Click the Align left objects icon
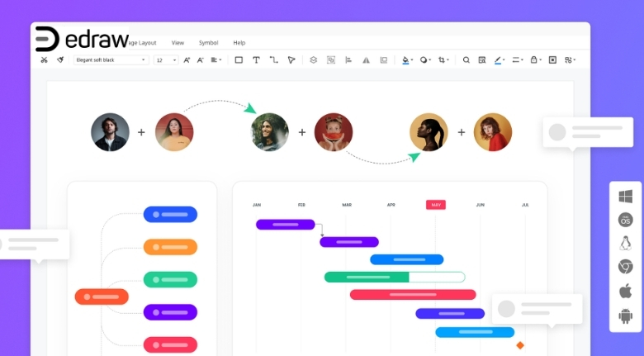Screen dimensions: 644x356 pos(348,60)
